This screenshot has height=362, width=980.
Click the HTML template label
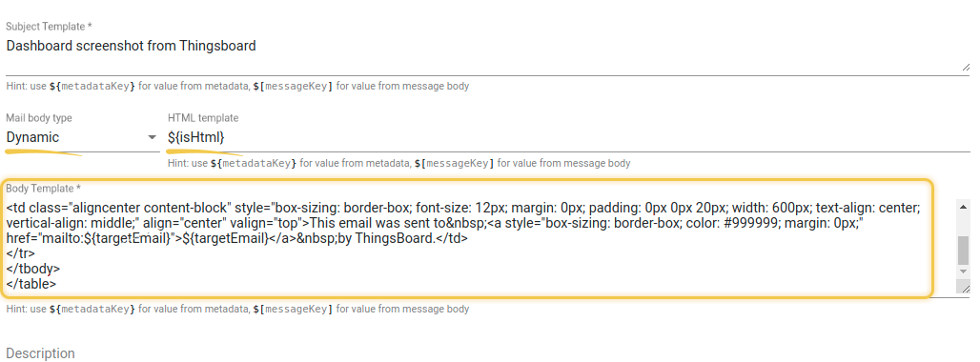coord(203,118)
